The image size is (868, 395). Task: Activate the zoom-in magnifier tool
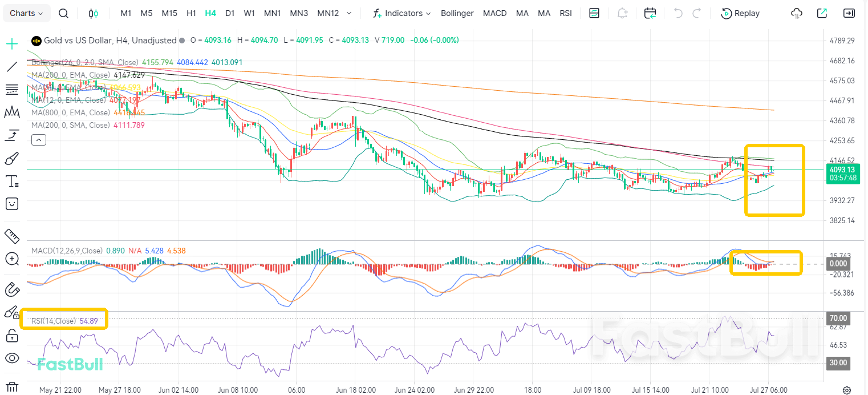[12, 259]
